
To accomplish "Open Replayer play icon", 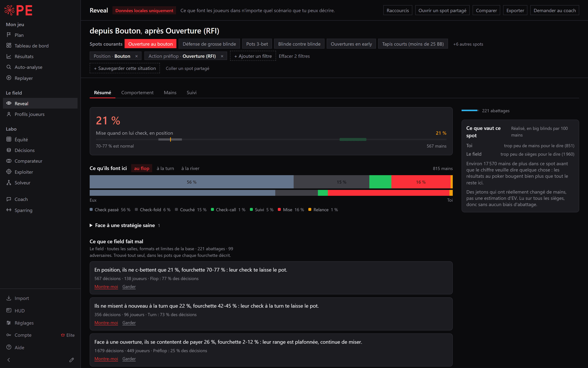I will point(9,78).
